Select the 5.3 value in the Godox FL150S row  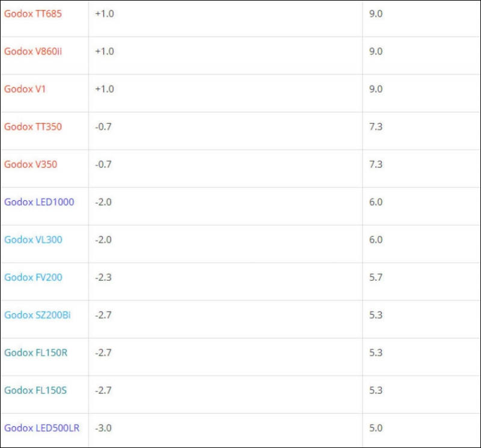[376, 390]
